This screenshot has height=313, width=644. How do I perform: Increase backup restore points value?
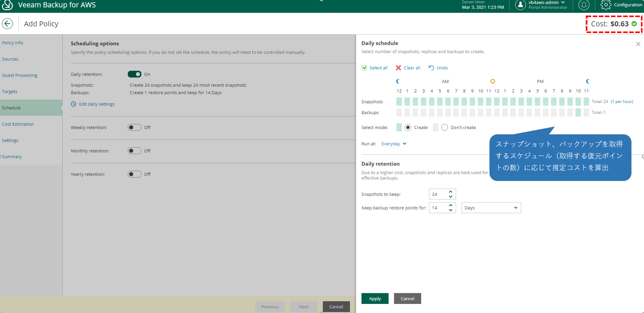pos(451,205)
